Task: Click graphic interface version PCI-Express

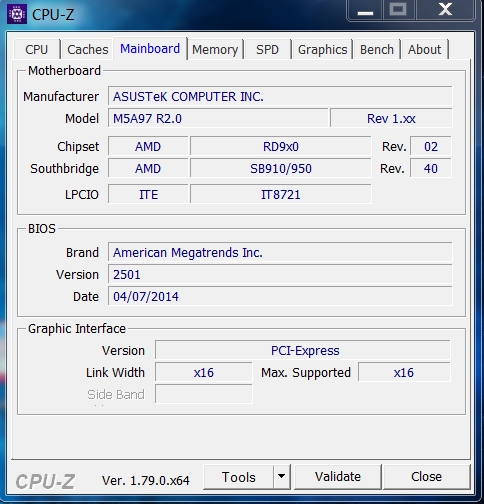Action: coord(303,350)
